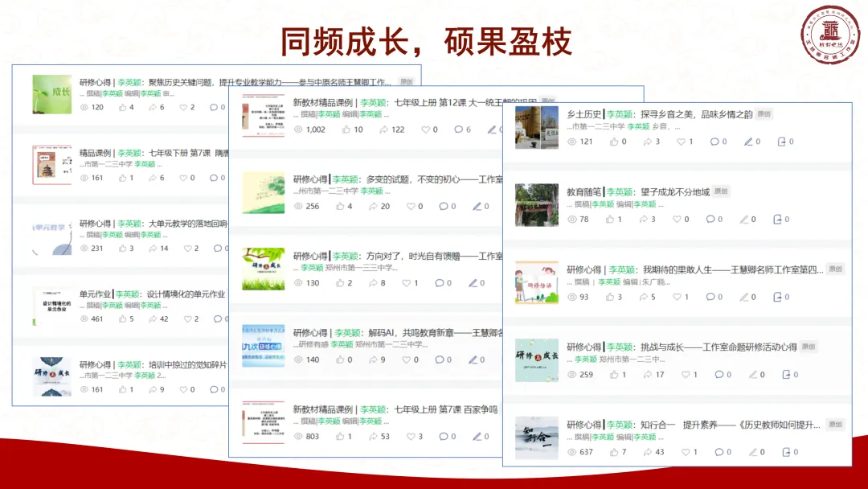Click the red circular studio logo

tap(830, 35)
